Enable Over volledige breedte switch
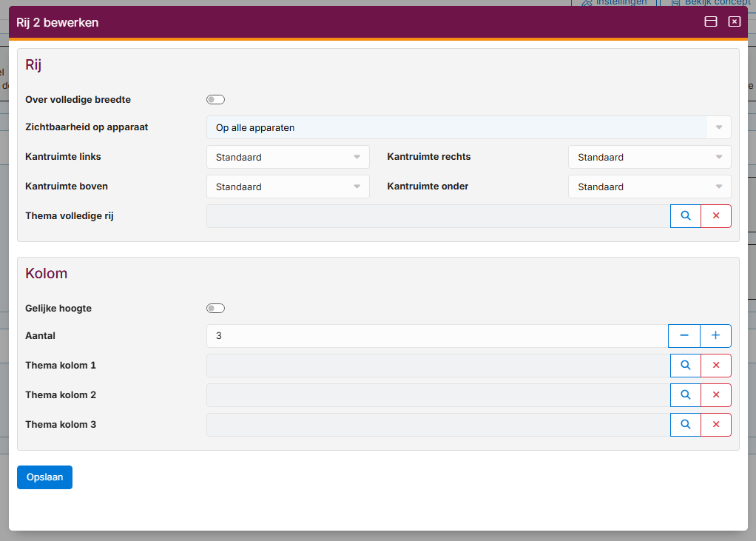Viewport: 756px width, 541px height. click(x=215, y=100)
